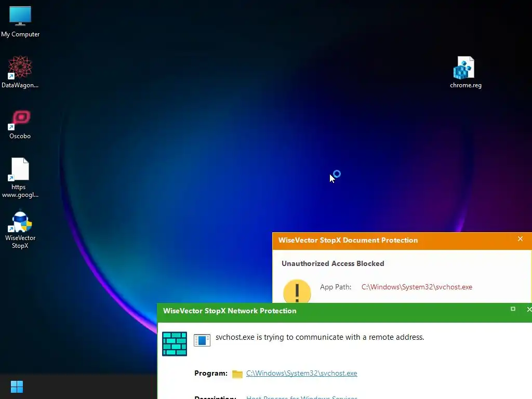The image size is (532, 399).
Task: Click the Unauthorized Access Blocked heading
Action: 333,263
